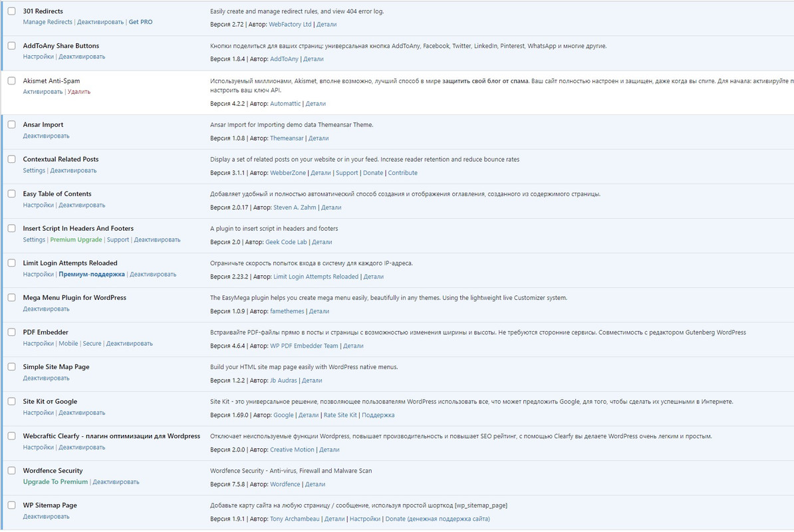Deactivate AddToAny Share Buttons
The image size is (794, 532).
82,57
